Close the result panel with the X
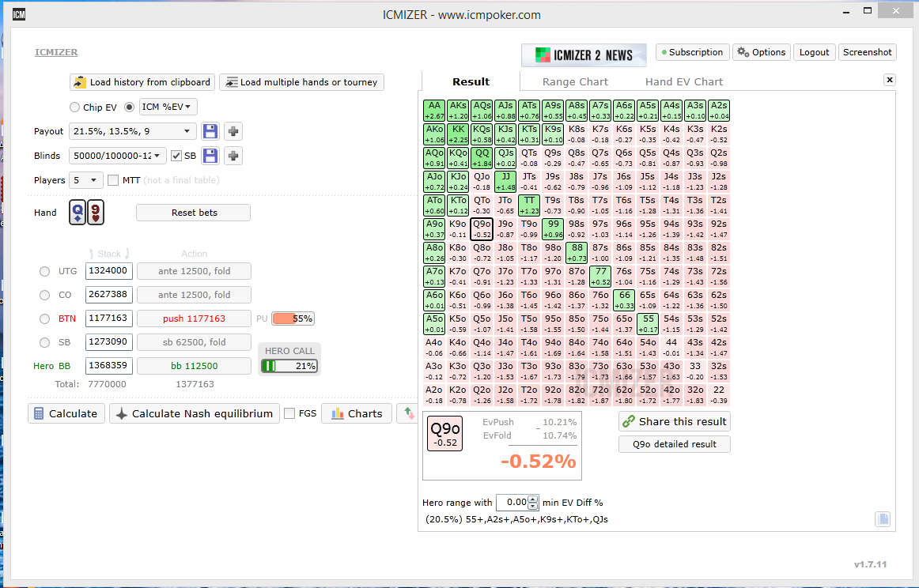919x588 pixels. 890,80
